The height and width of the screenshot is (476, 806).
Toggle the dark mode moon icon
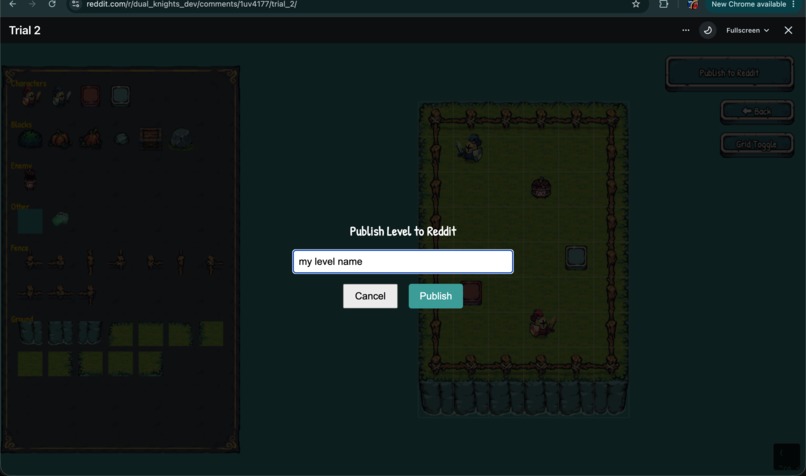coord(708,30)
